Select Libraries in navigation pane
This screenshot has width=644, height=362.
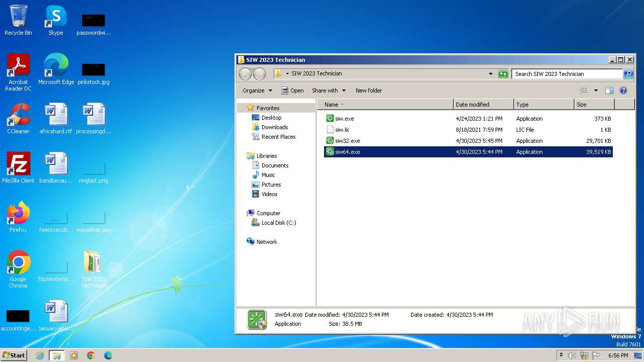tap(267, 156)
